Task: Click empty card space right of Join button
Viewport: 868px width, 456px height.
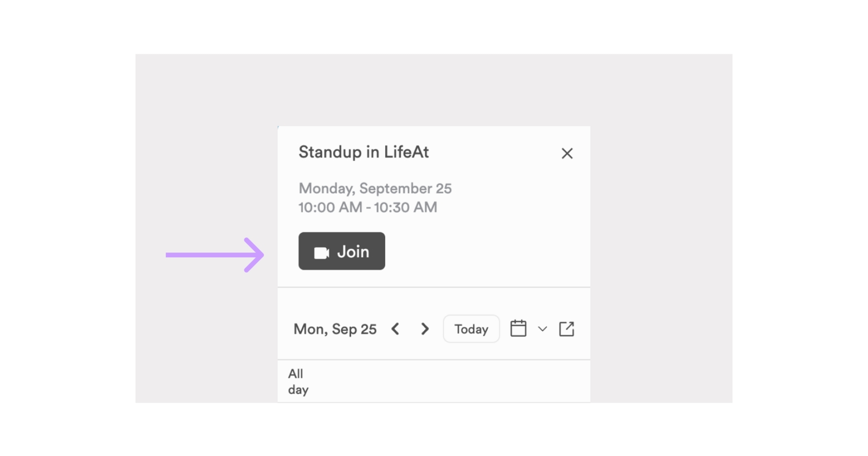Action: (x=488, y=251)
